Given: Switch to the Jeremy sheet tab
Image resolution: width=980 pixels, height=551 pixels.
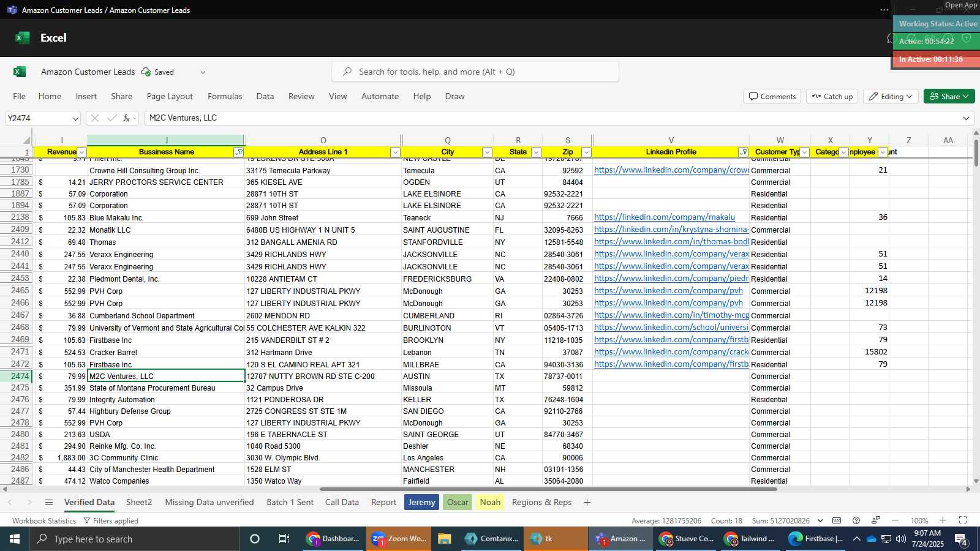Looking at the screenshot, I should pos(421,503).
